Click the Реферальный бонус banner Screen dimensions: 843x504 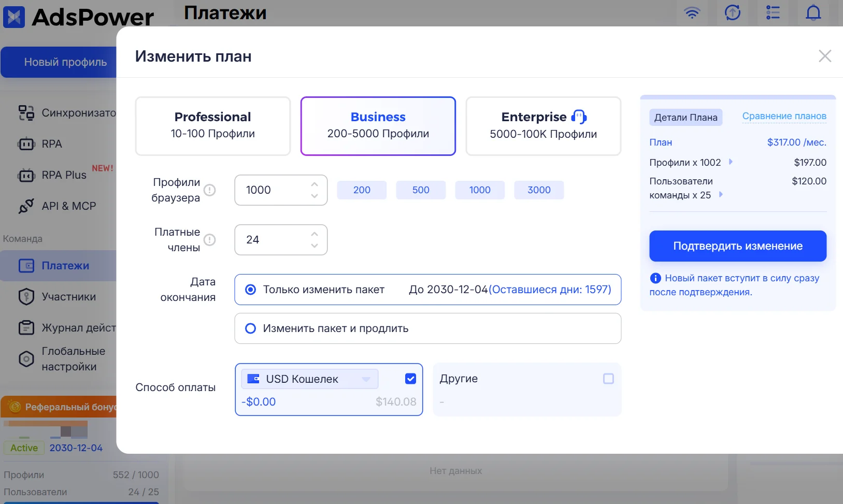point(59,407)
